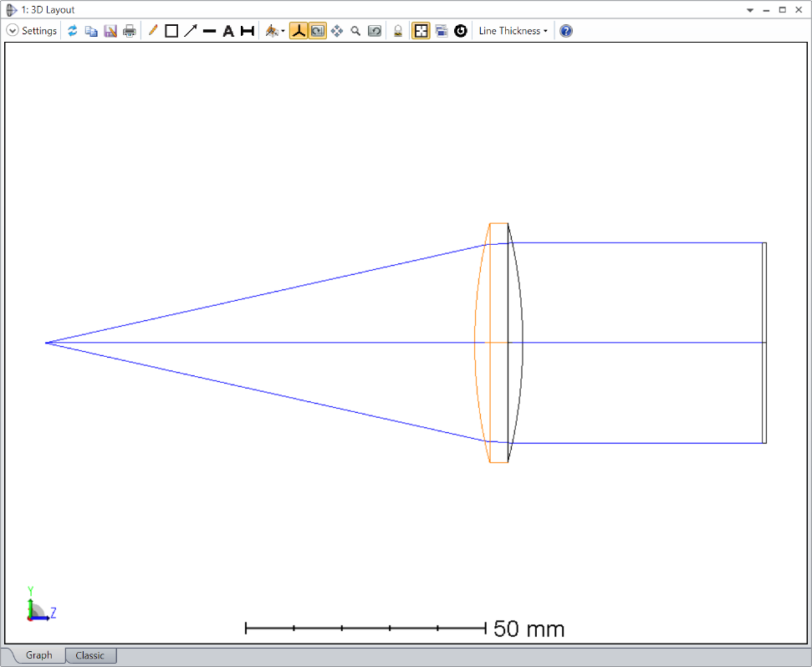Select the pan arrows tool
The image size is (812, 667).
point(337,31)
